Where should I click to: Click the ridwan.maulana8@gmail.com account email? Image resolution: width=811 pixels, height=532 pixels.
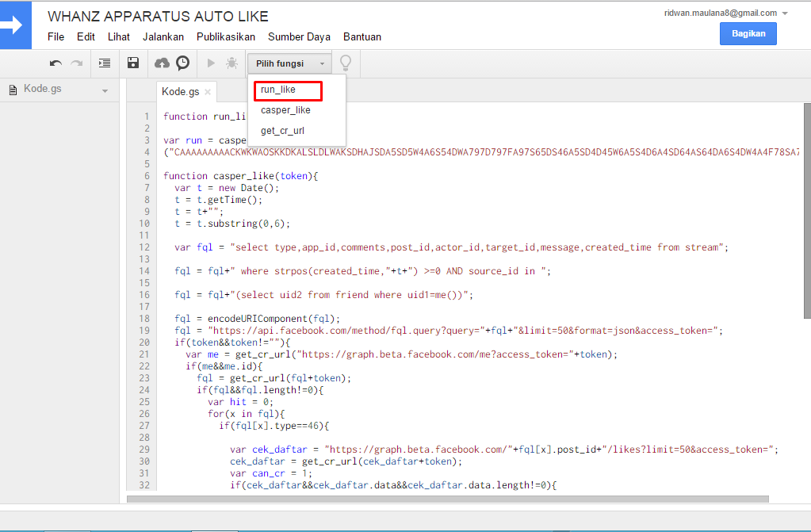721,13
